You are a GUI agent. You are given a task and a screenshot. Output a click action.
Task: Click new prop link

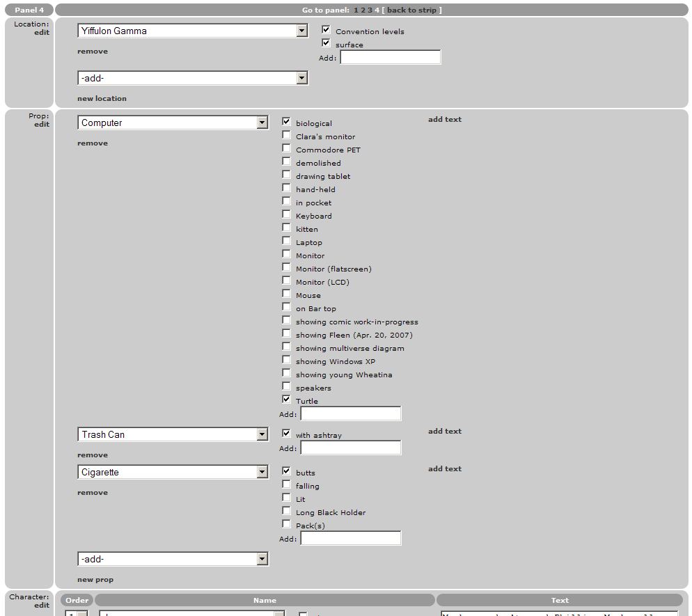(95, 580)
